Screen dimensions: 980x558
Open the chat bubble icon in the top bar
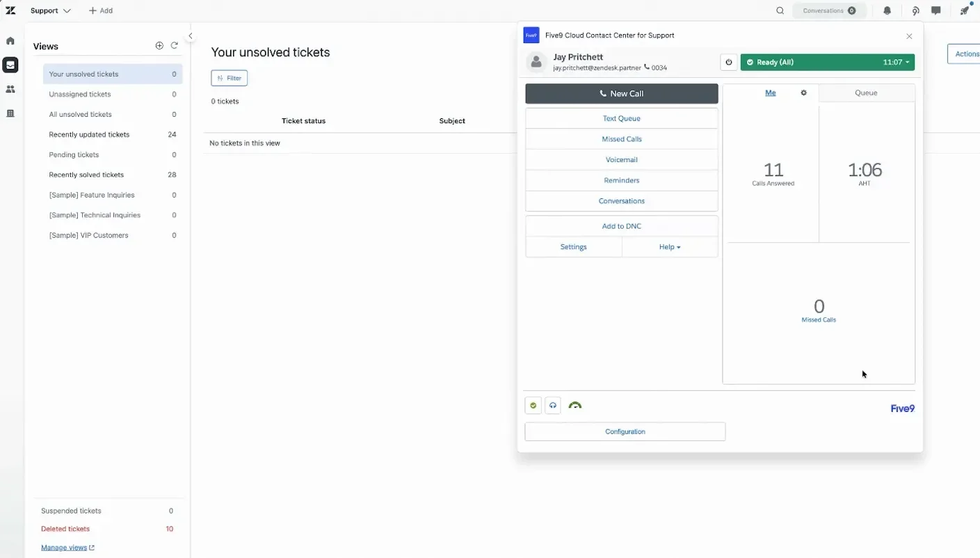[x=936, y=10]
